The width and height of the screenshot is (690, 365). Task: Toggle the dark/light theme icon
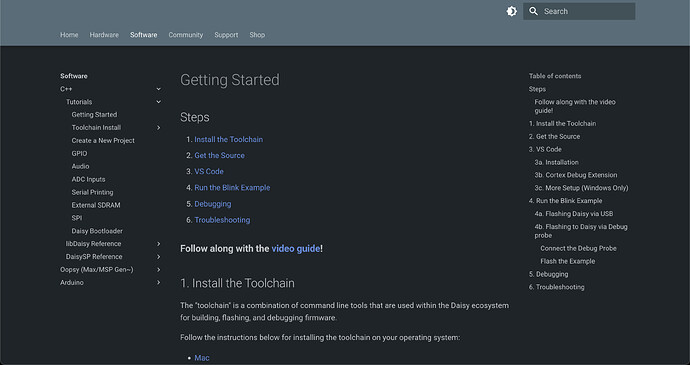[511, 11]
